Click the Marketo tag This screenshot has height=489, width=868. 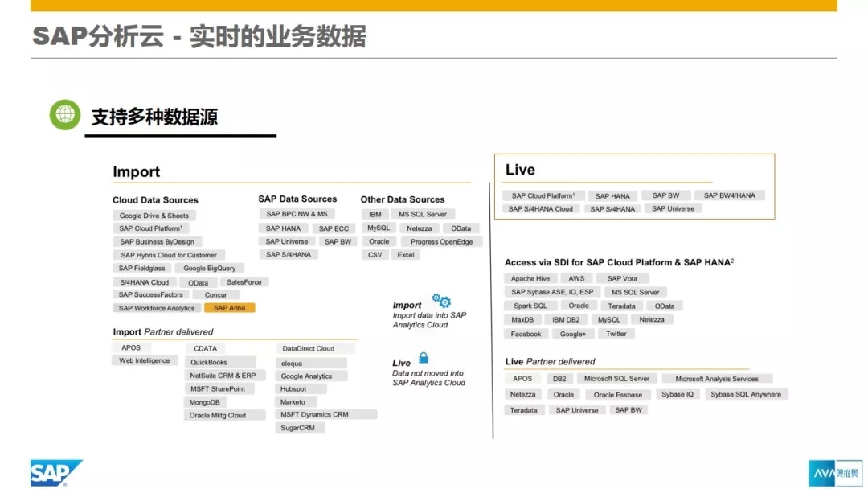296,402
